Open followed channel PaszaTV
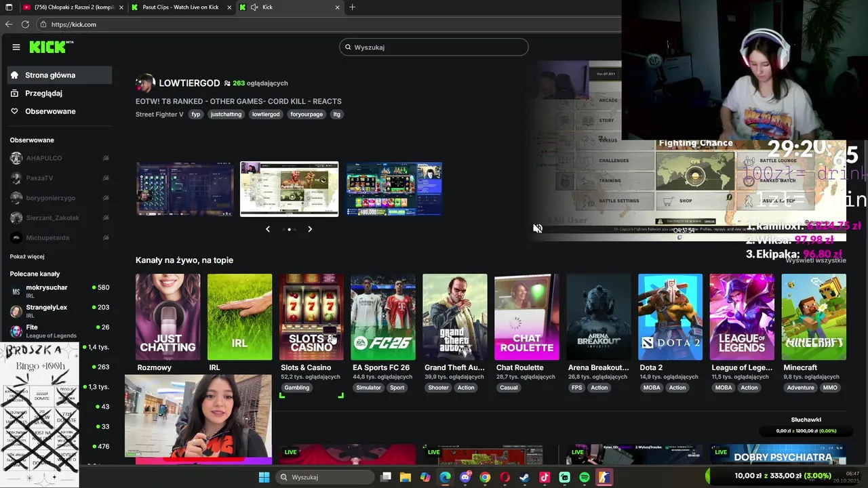Screen dimensions: 868x488 (60, 178)
